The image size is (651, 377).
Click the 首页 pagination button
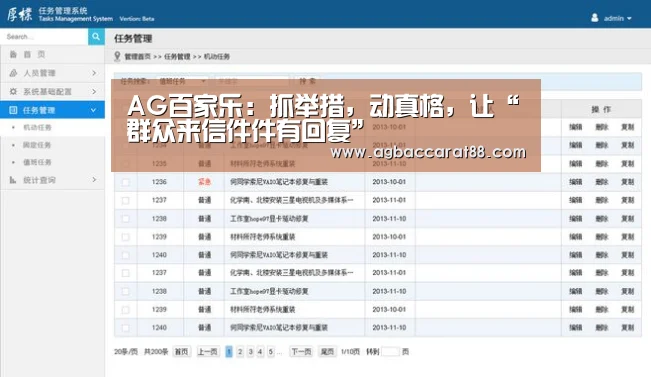coord(181,352)
